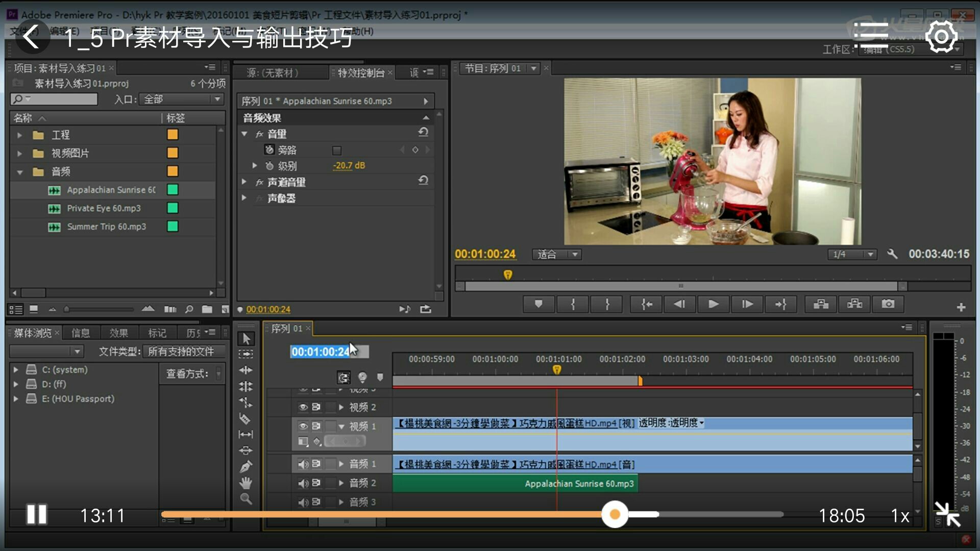Mute the 音频 1 track speaker
Screen dimensions: 980x551
pos(303,464)
